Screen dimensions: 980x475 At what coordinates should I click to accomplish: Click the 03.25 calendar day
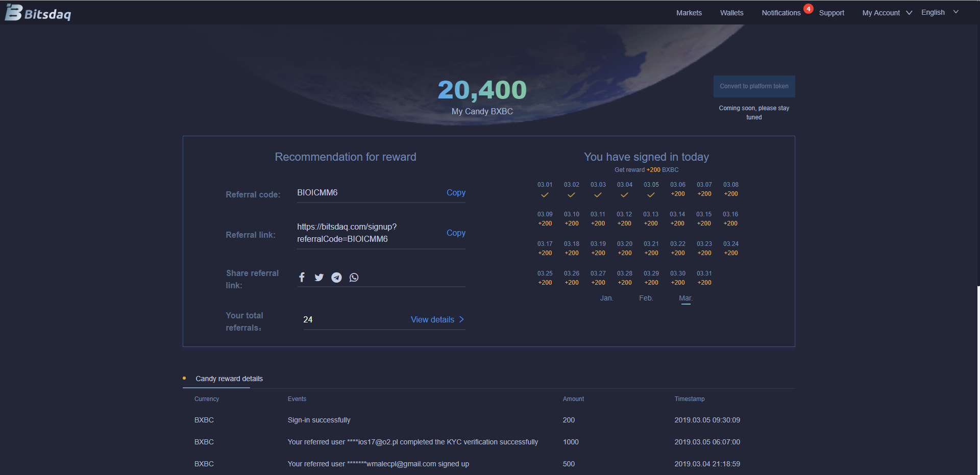click(x=545, y=278)
